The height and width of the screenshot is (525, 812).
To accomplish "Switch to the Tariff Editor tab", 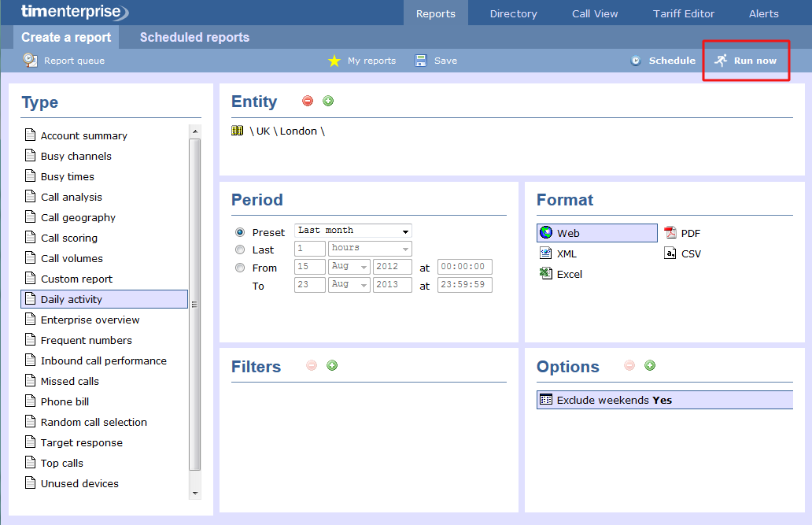I will (683, 13).
